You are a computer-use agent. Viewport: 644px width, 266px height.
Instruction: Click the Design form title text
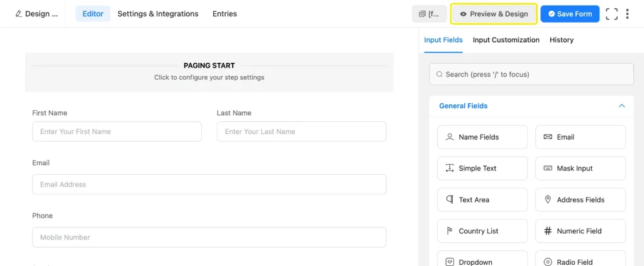[x=42, y=14]
